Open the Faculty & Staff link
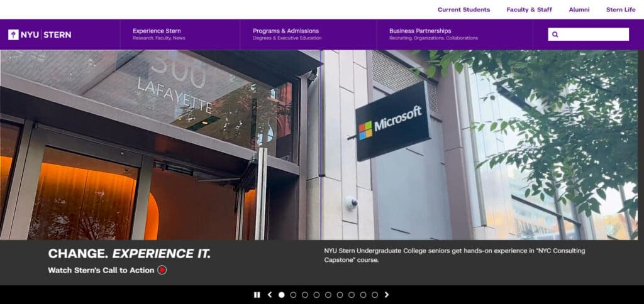The height and width of the screenshot is (304, 644). coord(529,10)
